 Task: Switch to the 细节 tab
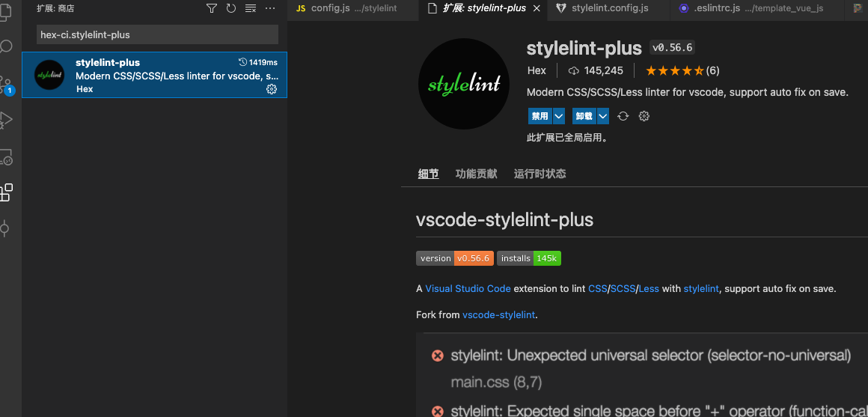(429, 174)
